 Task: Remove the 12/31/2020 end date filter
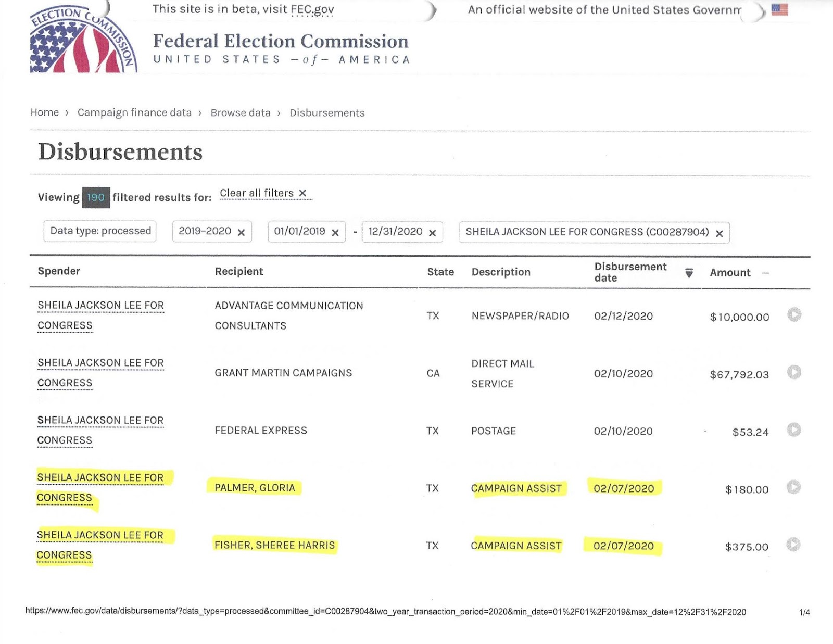tap(432, 233)
